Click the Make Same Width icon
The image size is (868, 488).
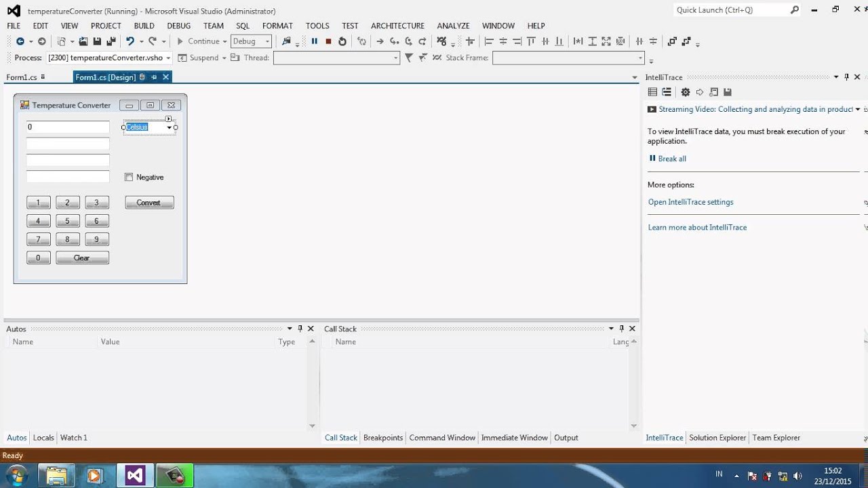[578, 41]
